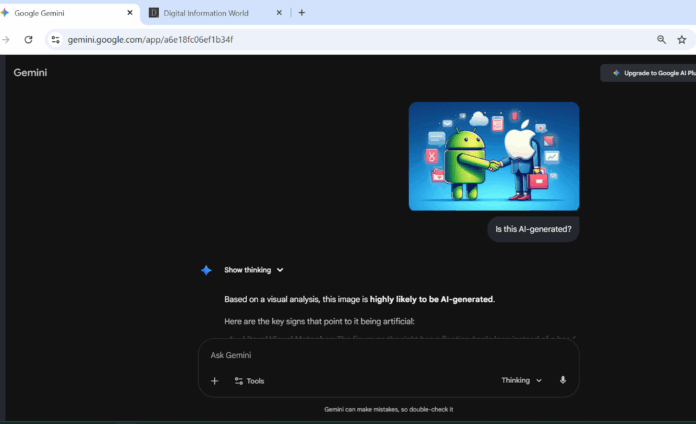
Task: Click the Gemini sparkle icon beside response
Action: pyautogui.click(x=206, y=270)
